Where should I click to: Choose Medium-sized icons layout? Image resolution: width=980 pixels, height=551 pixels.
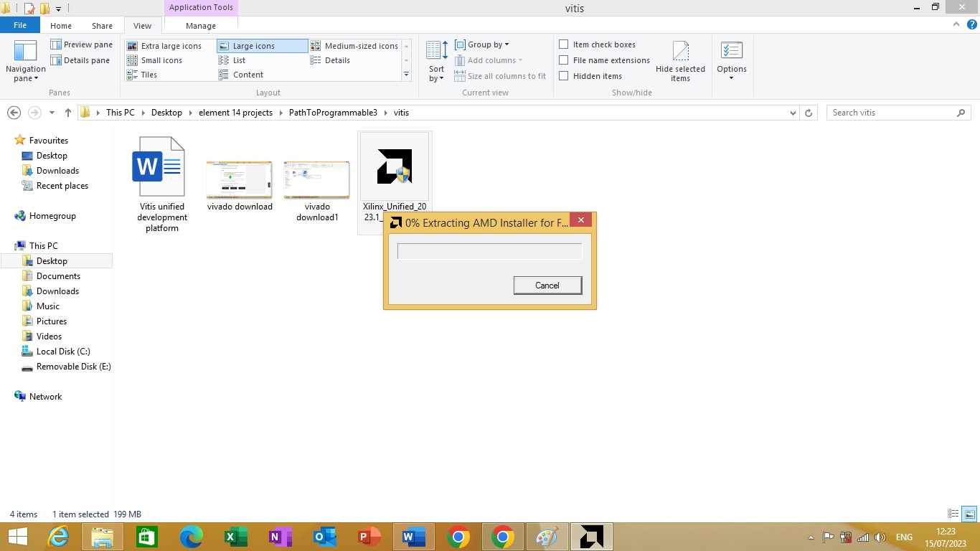[354, 46]
